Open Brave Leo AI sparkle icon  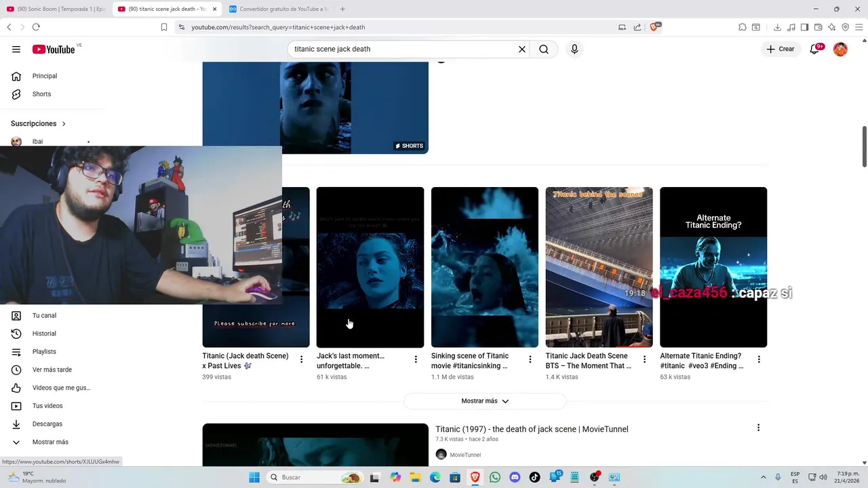coord(831,27)
